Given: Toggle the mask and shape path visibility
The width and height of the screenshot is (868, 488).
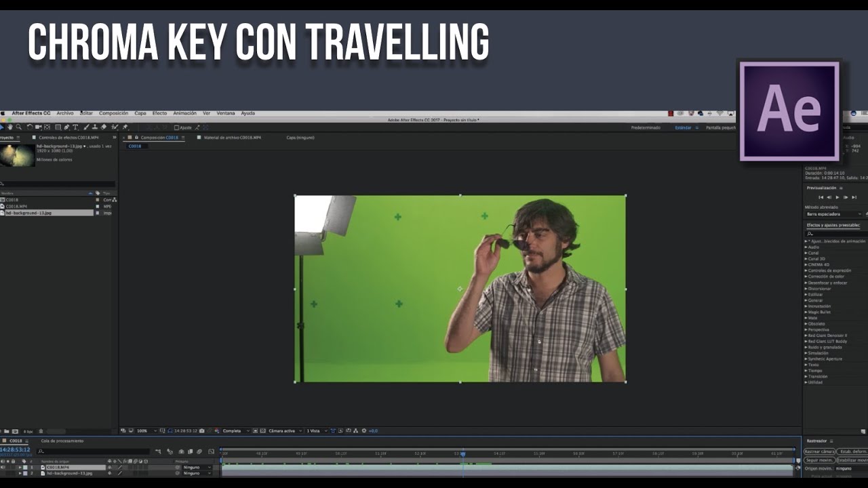Looking at the screenshot, I should pos(170,431).
